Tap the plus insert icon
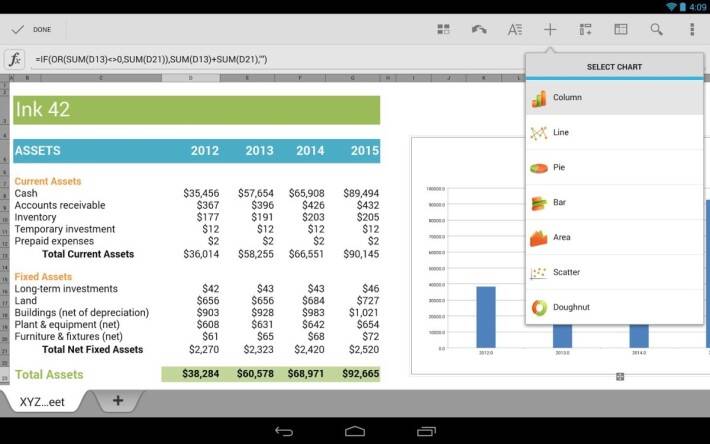Screen dimensions: 710x444 550,29
